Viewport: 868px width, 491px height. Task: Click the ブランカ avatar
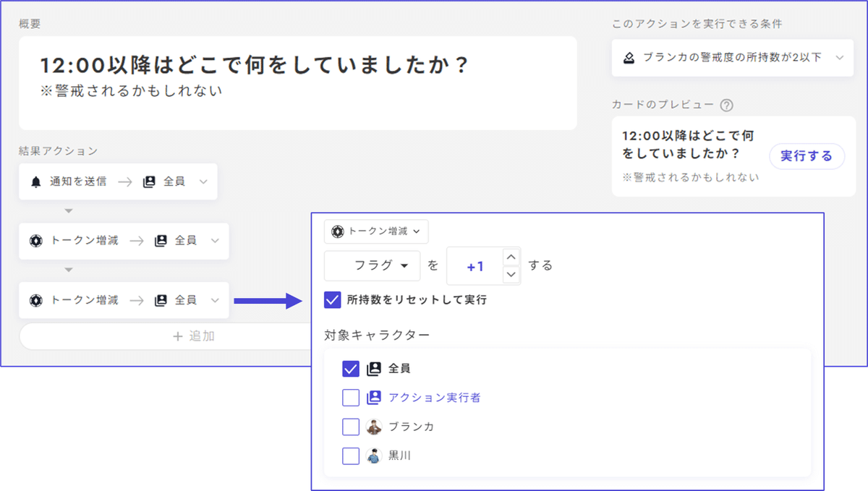[374, 427]
